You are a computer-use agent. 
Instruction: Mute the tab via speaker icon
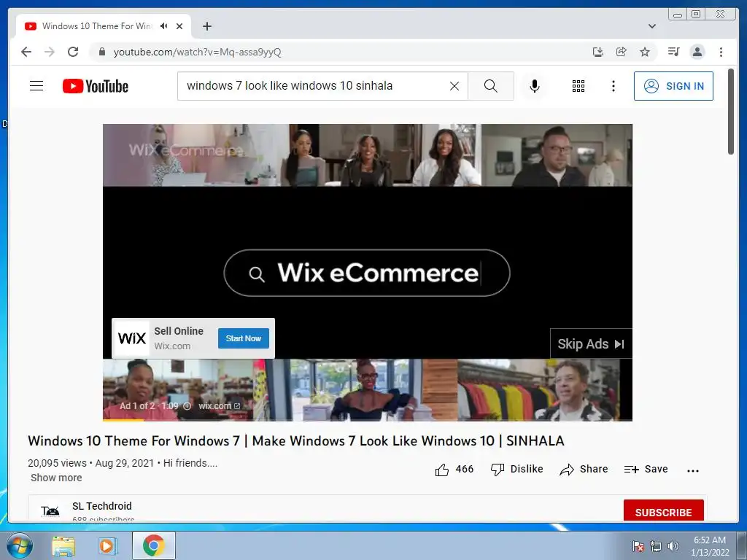click(x=164, y=26)
